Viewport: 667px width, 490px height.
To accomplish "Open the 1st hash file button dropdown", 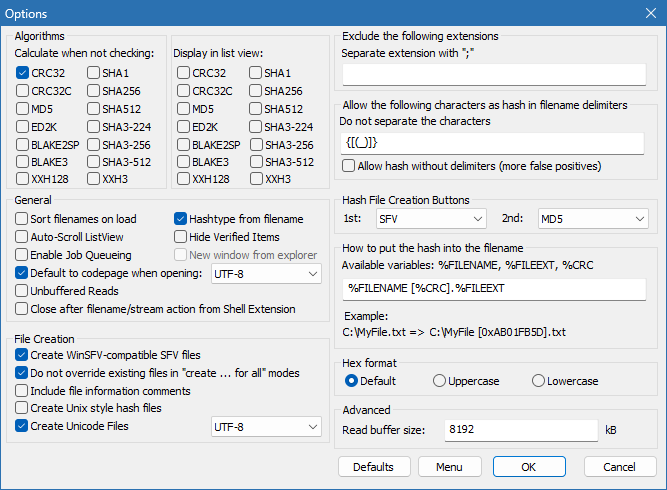I will click(x=429, y=218).
